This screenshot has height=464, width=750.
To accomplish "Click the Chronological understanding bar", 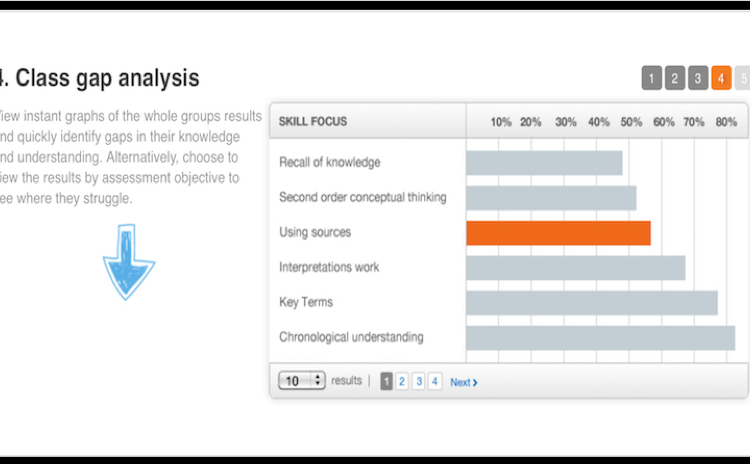I will point(600,338).
